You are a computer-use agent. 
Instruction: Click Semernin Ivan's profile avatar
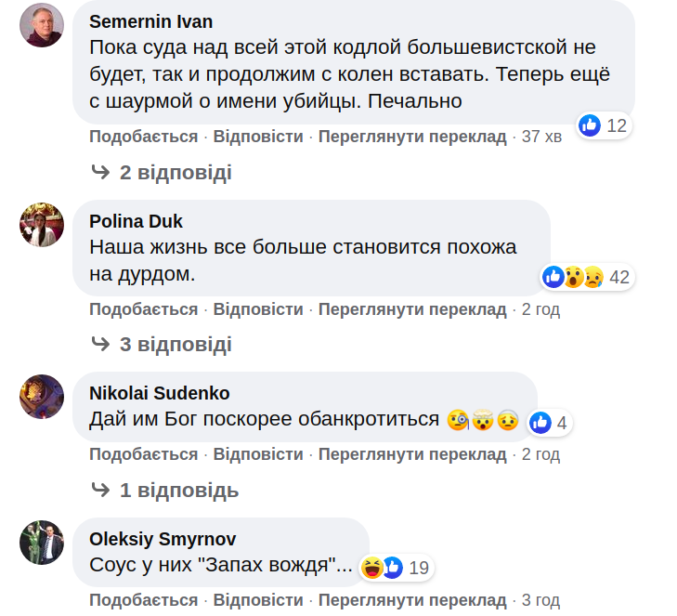click(x=42, y=25)
